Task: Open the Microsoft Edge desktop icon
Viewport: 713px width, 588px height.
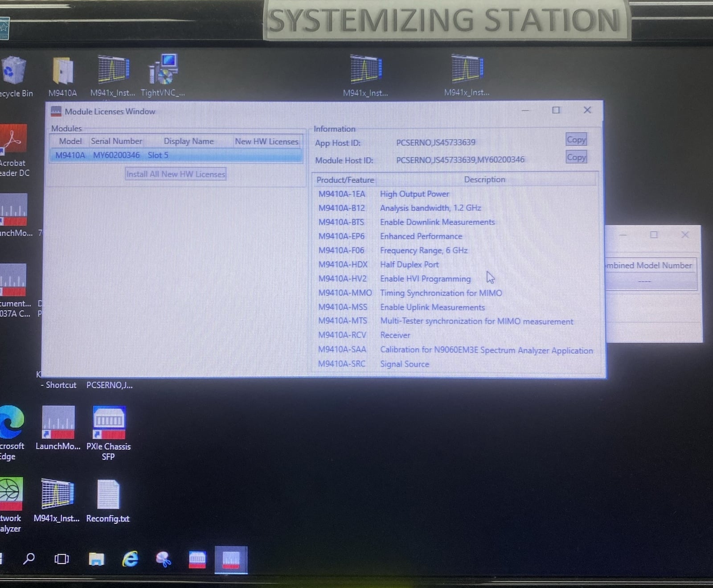Action: tap(12, 422)
